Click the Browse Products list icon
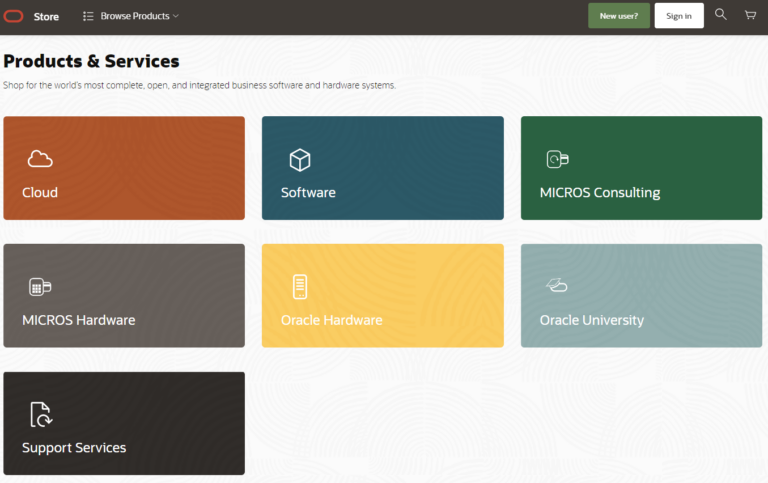 pos(88,16)
